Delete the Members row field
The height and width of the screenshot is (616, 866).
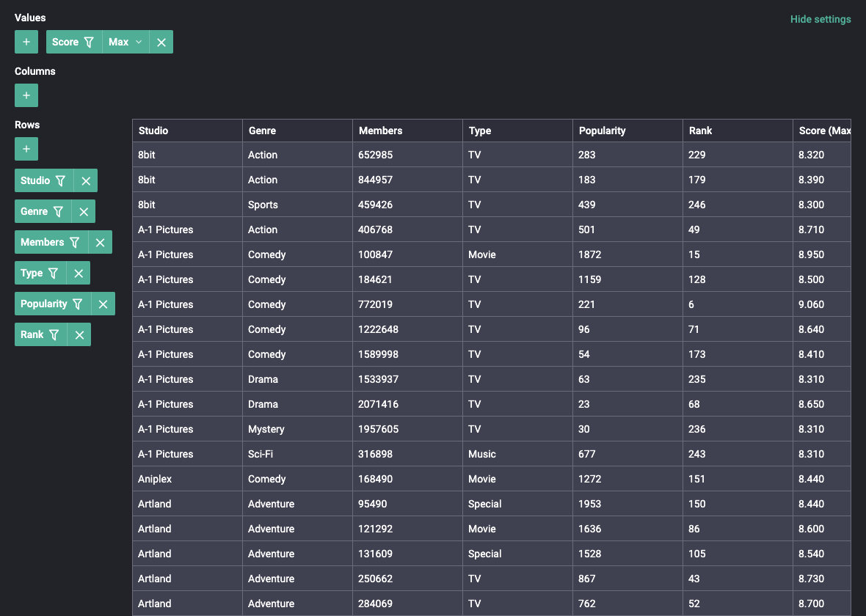click(101, 242)
